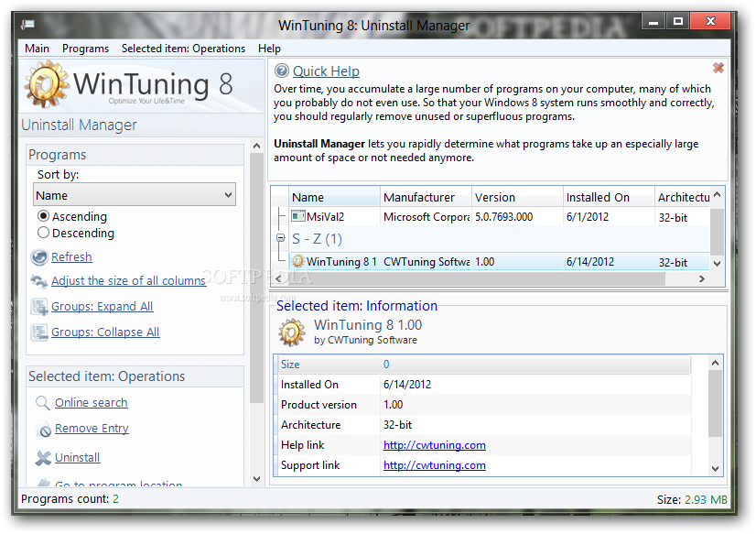Click Size 2.93 MB in status bar

pos(692,499)
